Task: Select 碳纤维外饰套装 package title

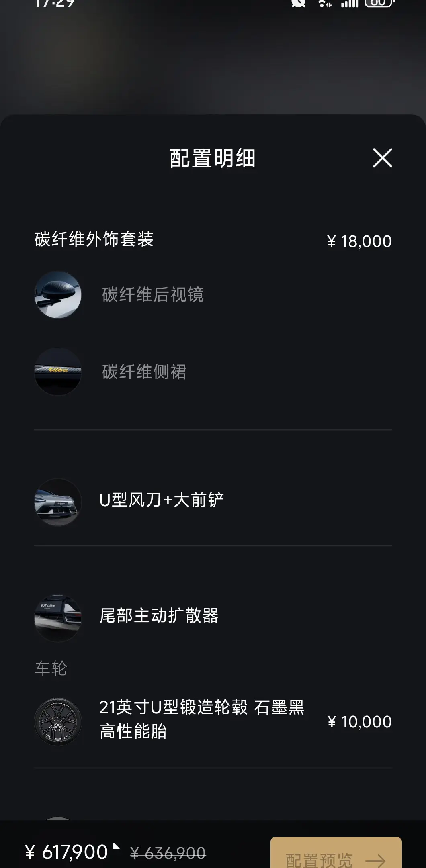Action: coord(94,239)
